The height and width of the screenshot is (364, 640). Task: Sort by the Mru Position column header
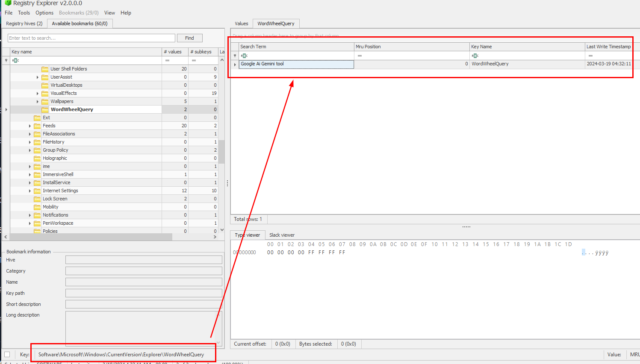pyautogui.click(x=412, y=47)
